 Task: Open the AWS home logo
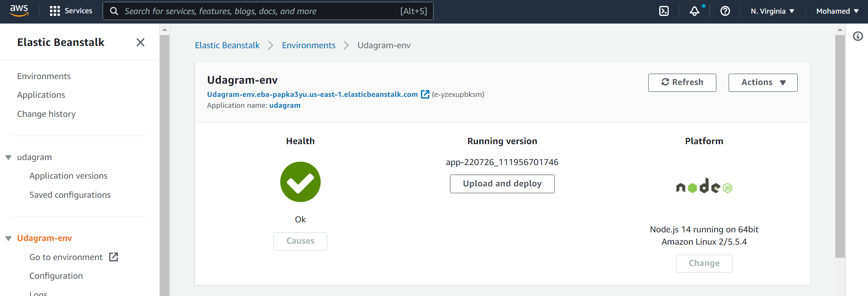point(19,10)
